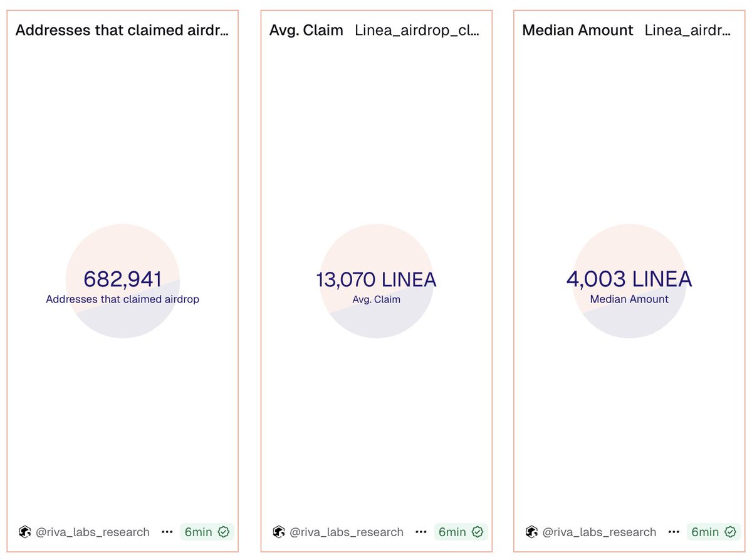Click the 6min badge on Addresses card
The height and width of the screenshot is (560, 752).
coord(207,532)
